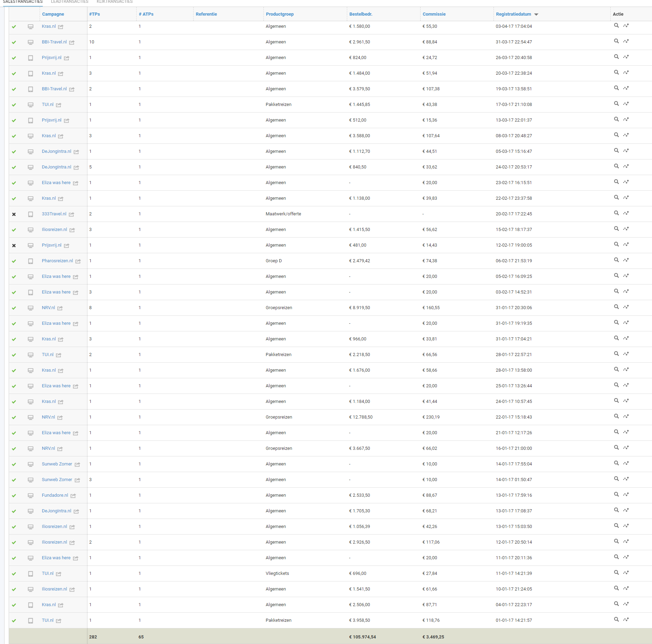Open magnifier for Fundadore.nl transaction
Viewport: 652px width, 644px height.
(616, 494)
